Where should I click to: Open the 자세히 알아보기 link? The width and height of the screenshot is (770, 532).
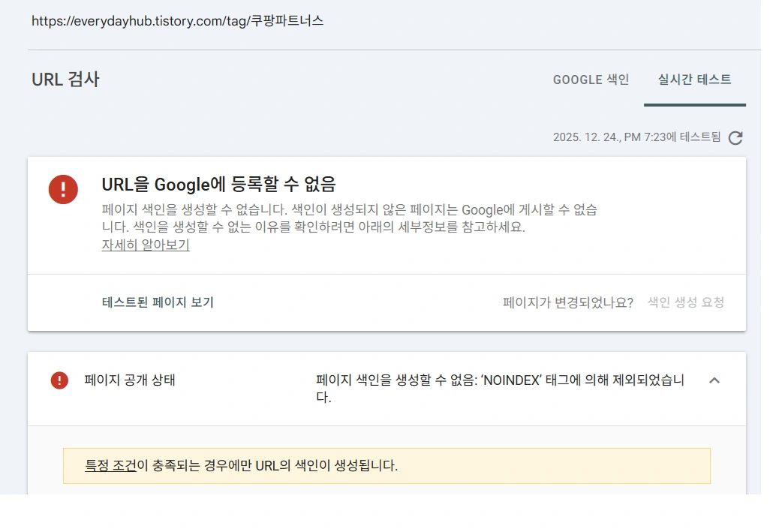click(x=146, y=245)
